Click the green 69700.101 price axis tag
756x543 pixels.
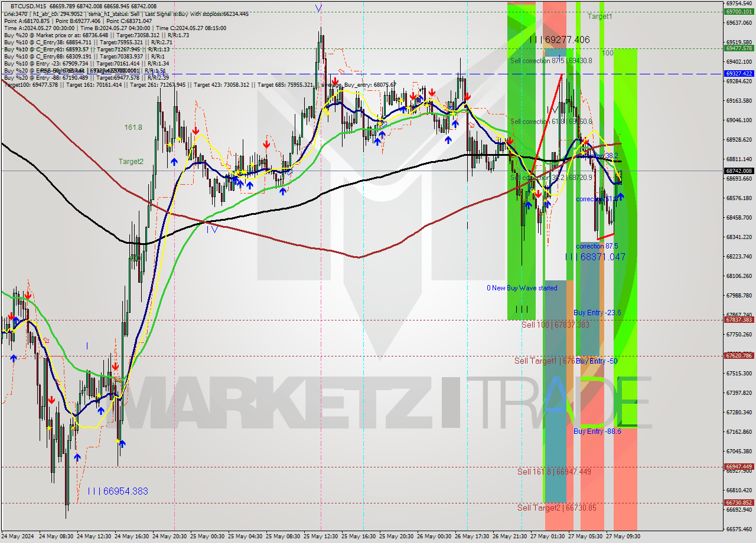point(739,11)
